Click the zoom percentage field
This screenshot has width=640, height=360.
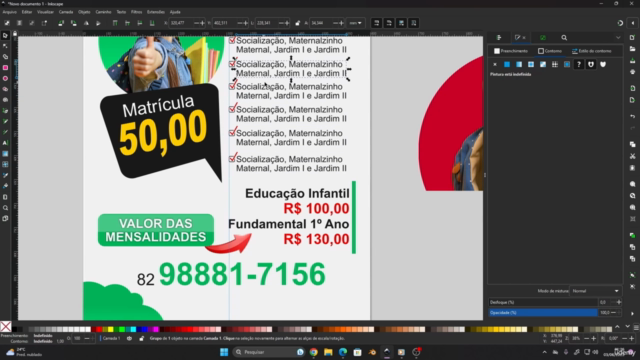(576, 338)
